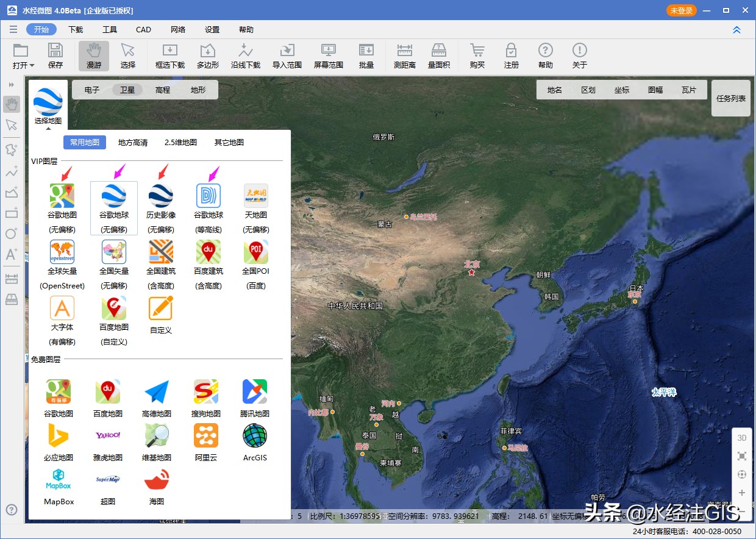The width and height of the screenshot is (756, 539).
Task: Select 全国矢量 (无偏移) layer icon
Action: (x=114, y=252)
